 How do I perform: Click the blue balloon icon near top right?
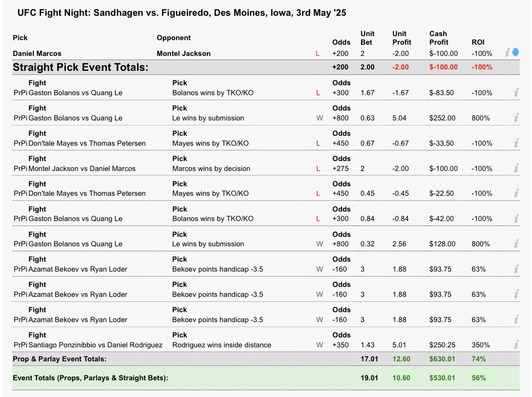pos(516,51)
